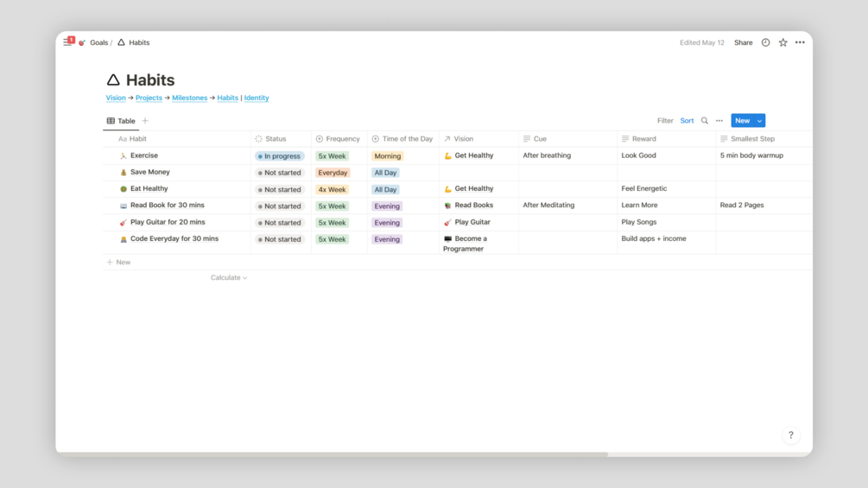Open the Become a Programmer vision relation

(x=465, y=244)
